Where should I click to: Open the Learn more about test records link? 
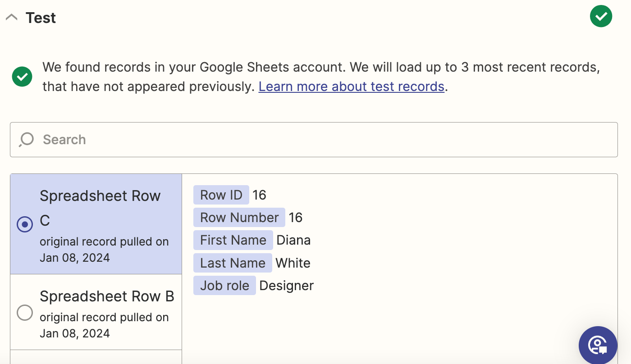click(x=352, y=86)
